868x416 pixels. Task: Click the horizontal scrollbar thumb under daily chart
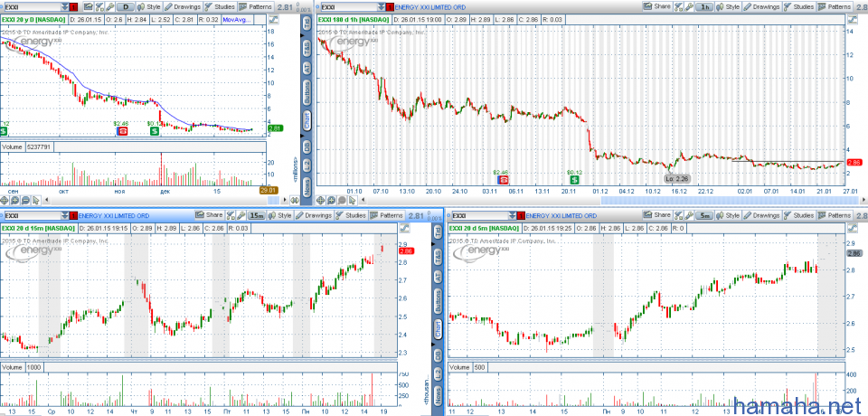pos(273,201)
